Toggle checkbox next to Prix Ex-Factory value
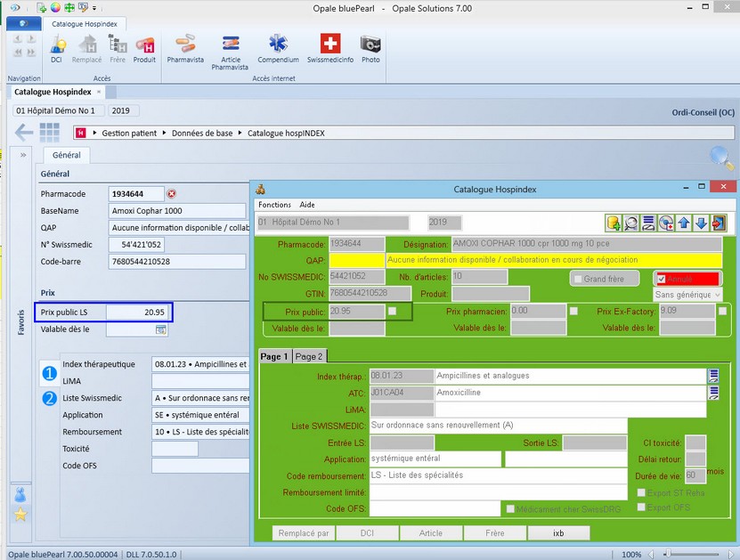This screenshot has width=740, height=560. tap(722, 311)
